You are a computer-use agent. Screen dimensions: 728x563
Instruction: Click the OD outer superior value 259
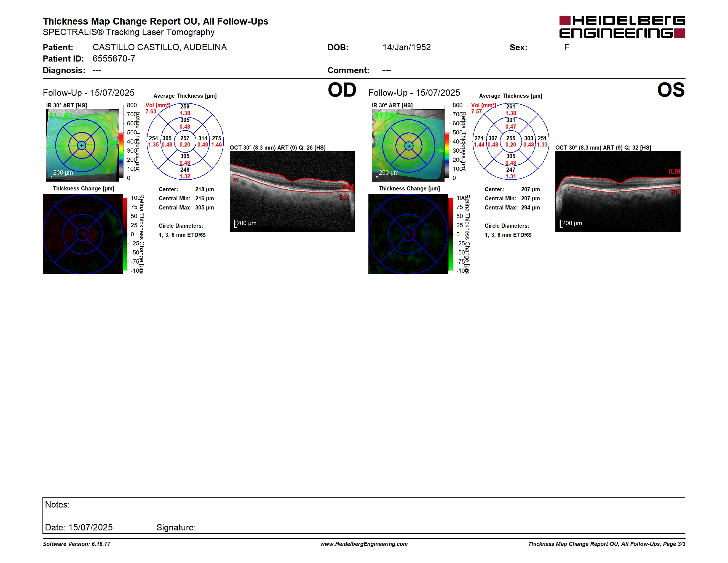[x=185, y=107]
